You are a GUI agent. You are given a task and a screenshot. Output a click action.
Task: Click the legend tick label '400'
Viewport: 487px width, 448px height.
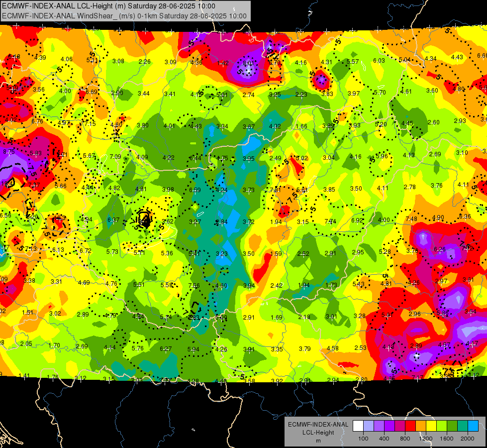point(384,439)
